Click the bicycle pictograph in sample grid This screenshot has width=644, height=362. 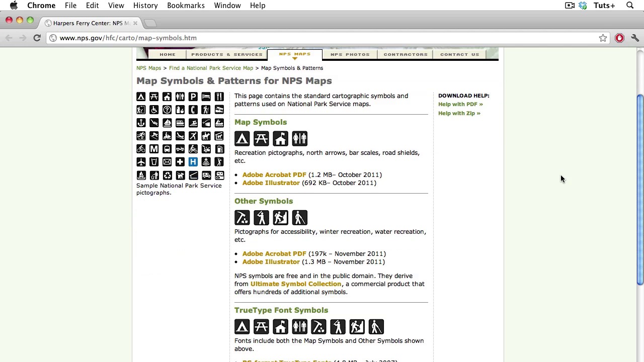pos(141,149)
